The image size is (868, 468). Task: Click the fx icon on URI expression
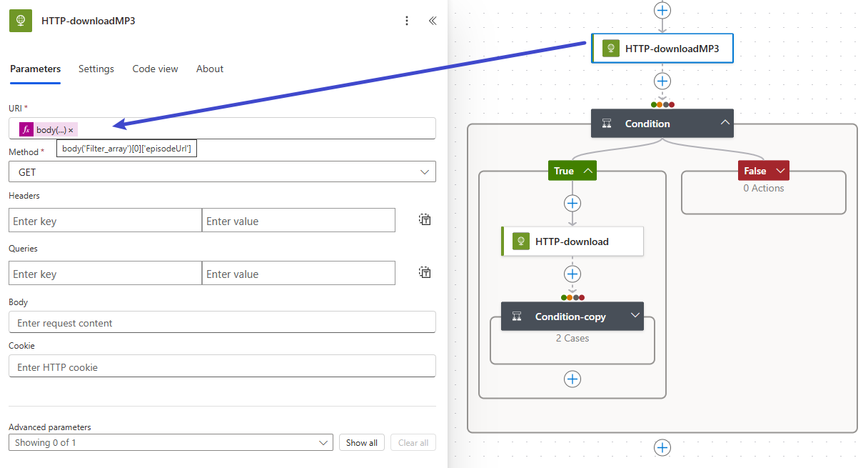click(x=26, y=129)
